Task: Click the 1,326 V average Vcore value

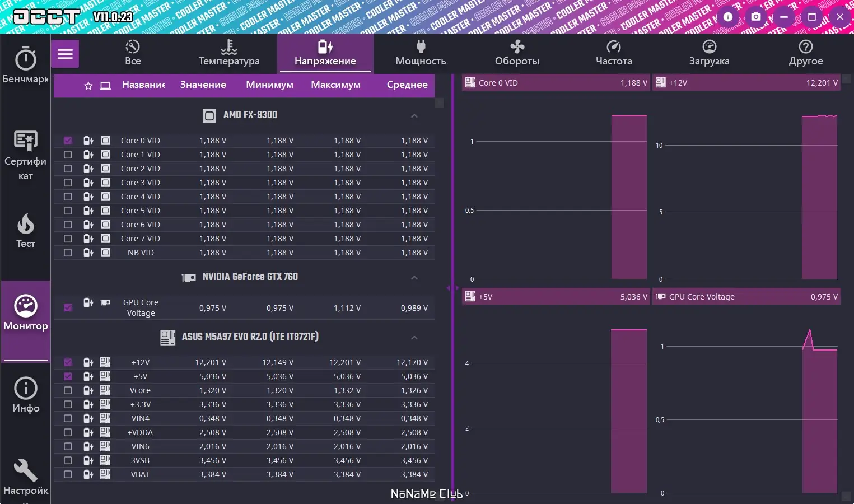Action: [414, 390]
